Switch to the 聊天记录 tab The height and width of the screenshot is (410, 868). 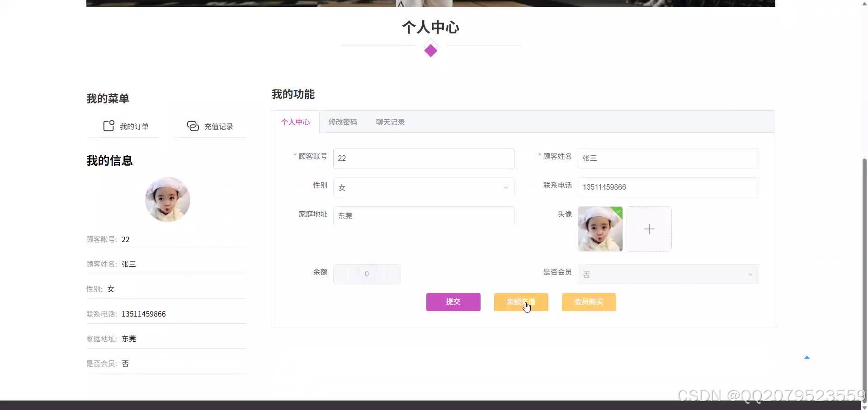coord(390,122)
